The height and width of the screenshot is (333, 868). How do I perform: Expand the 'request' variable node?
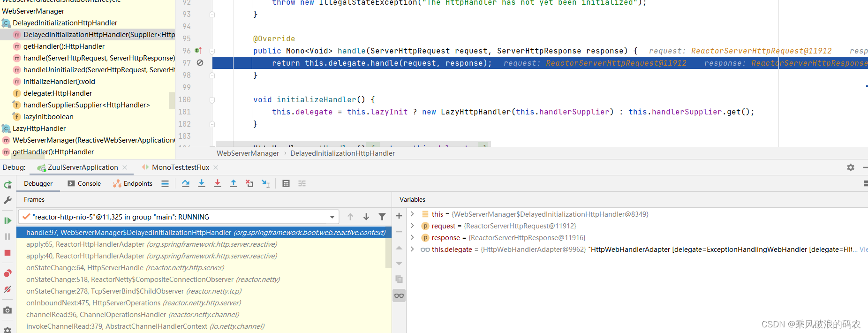point(412,226)
